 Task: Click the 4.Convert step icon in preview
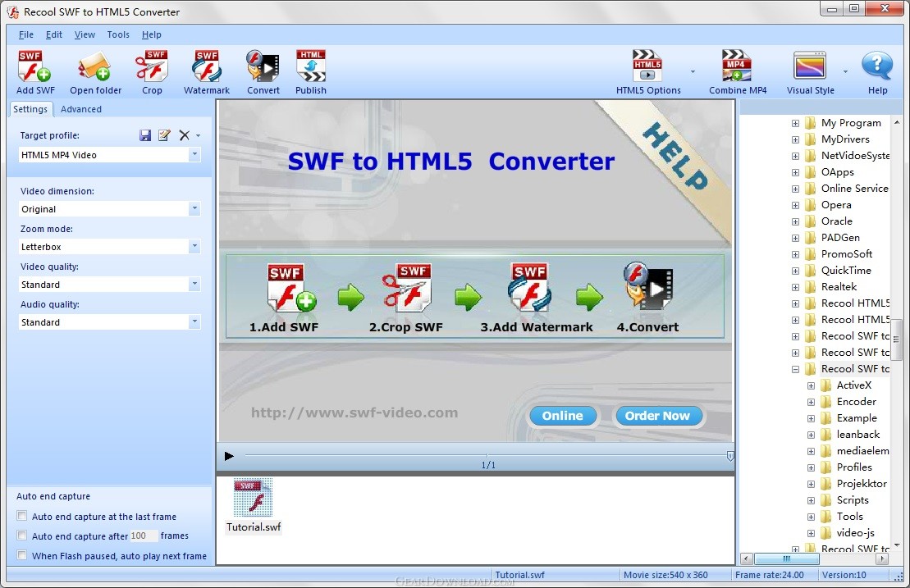647,286
